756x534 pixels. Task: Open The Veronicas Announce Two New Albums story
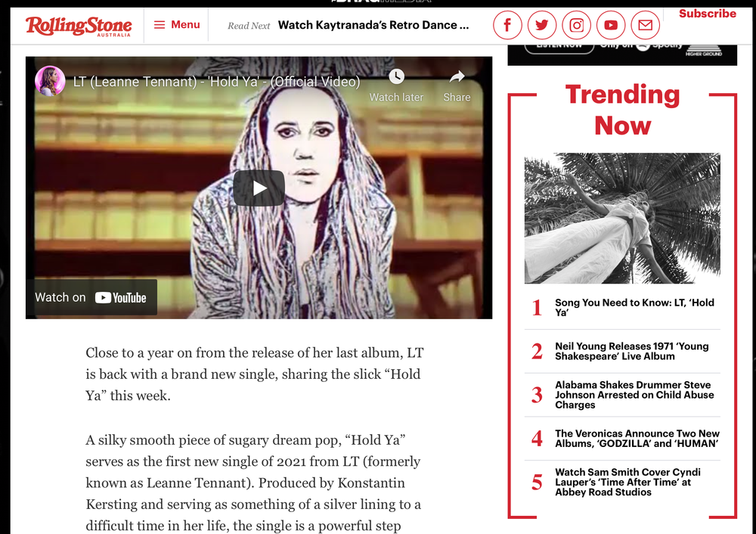click(637, 439)
